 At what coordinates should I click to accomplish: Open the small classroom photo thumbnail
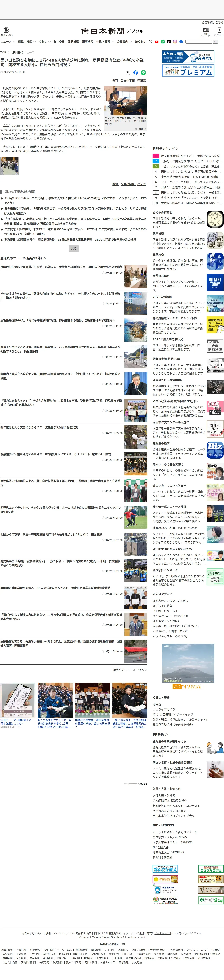(x=9, y=166)
